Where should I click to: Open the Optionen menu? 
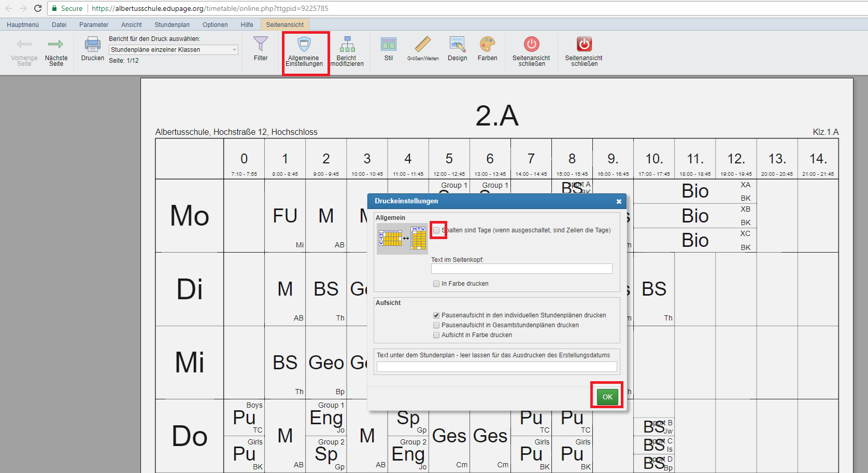pos(215,24)
